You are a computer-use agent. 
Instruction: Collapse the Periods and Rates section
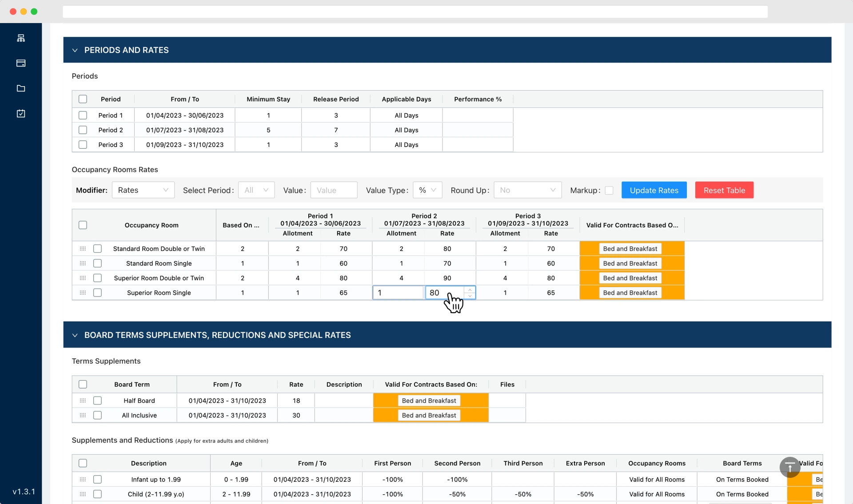[75, 50]
